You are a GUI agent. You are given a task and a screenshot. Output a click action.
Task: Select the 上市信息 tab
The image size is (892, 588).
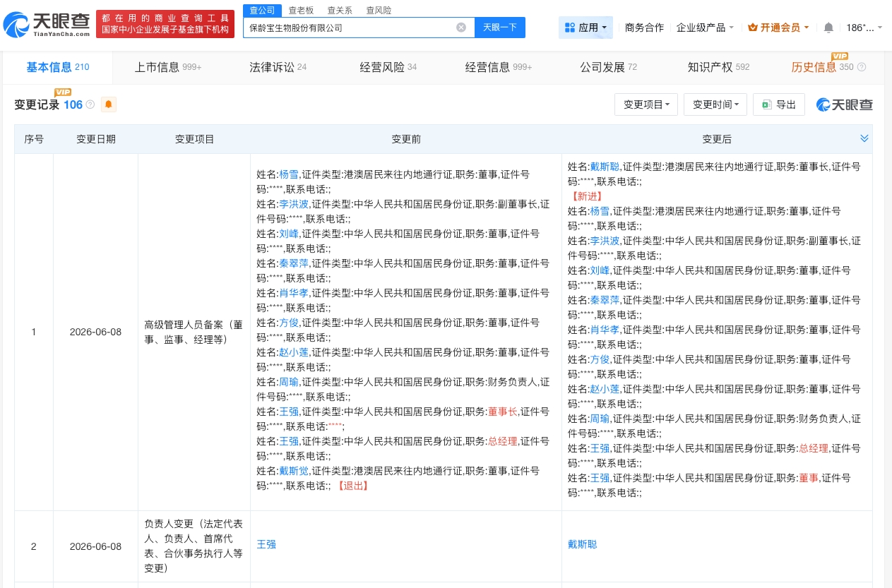pos(168,67)
